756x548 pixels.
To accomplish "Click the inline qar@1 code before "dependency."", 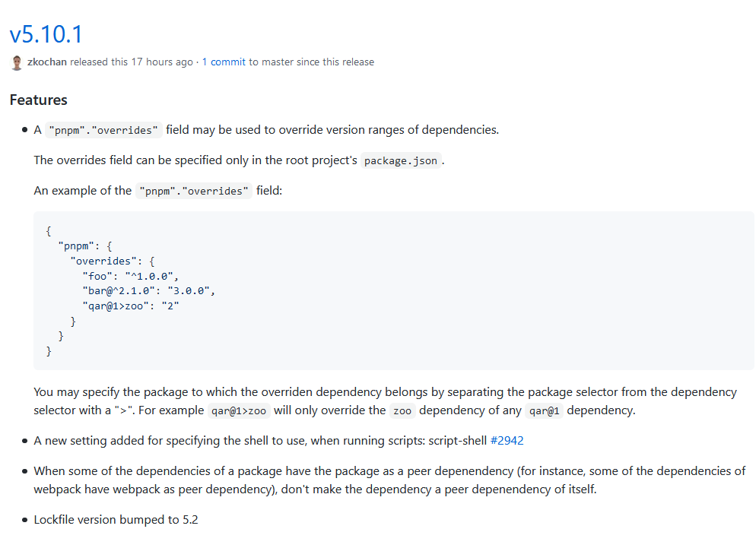I will [x=544, y=410].
